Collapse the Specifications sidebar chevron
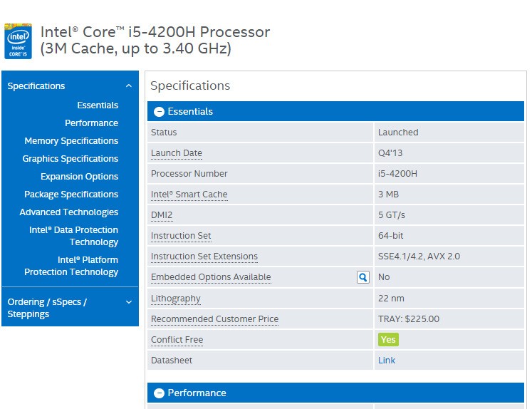 tap(129, 86)
